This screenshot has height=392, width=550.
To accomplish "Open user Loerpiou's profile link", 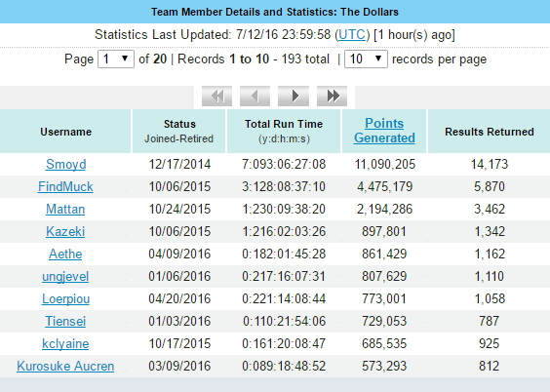I will (x=66, y=298).
